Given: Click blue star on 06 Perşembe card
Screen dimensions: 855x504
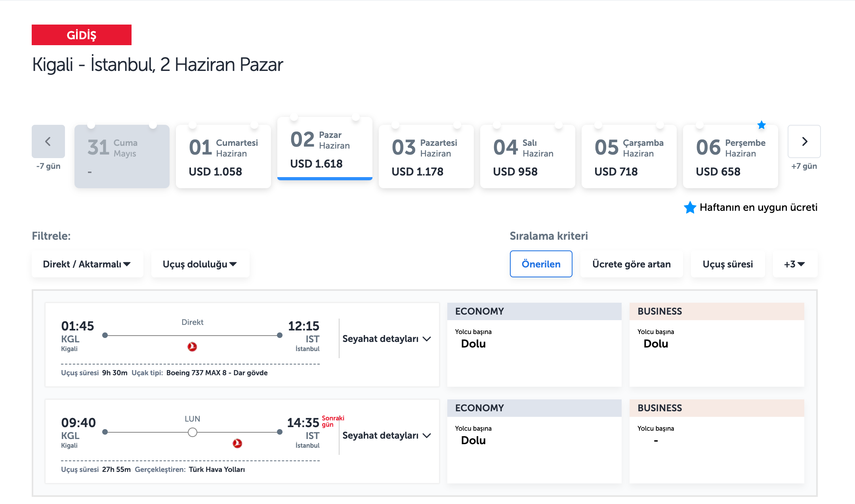Looking at the screenshot, I should coord(761,125).
